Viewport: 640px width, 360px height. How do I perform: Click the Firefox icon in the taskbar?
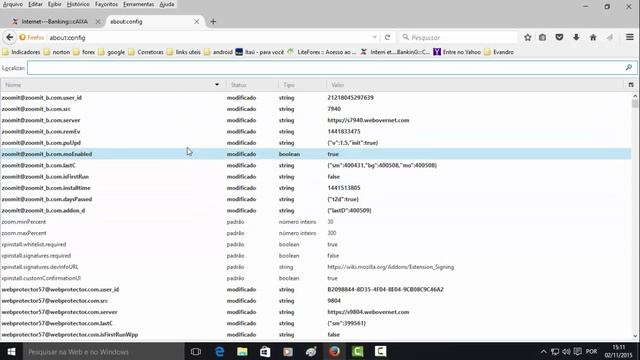coord(334,351)
